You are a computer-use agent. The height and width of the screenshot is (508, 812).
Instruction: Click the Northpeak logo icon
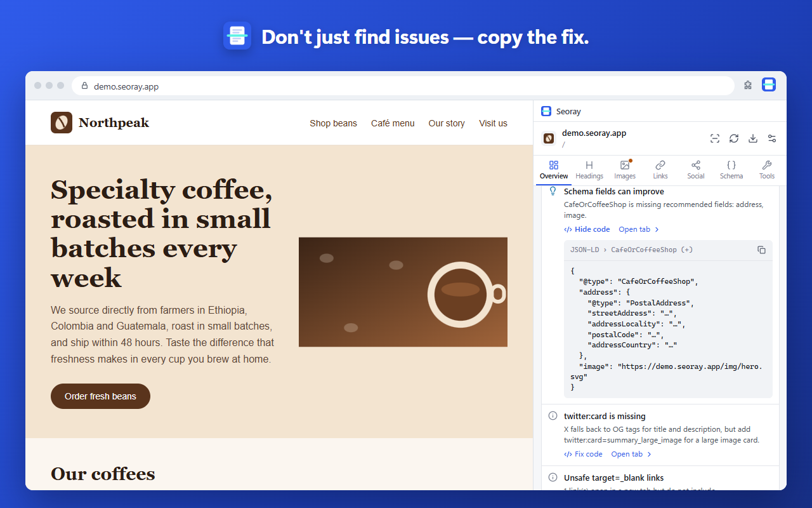(x=62, y=123)
